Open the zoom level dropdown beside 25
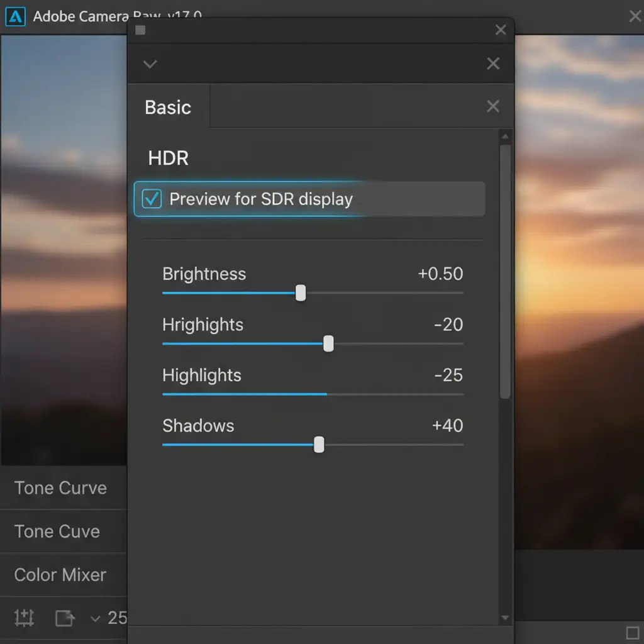The width and height of the screenshot is (644, 644). [95, 618]
